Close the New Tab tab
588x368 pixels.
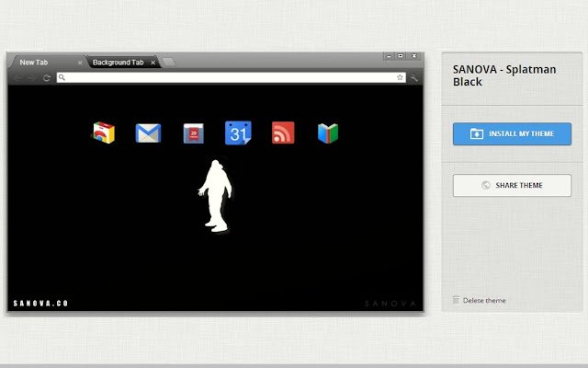point(80,63)
